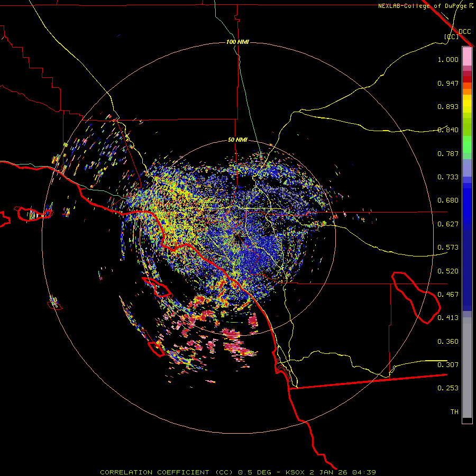
Task: Select the 0.573 scale value
Action: (x=448, y=248)
